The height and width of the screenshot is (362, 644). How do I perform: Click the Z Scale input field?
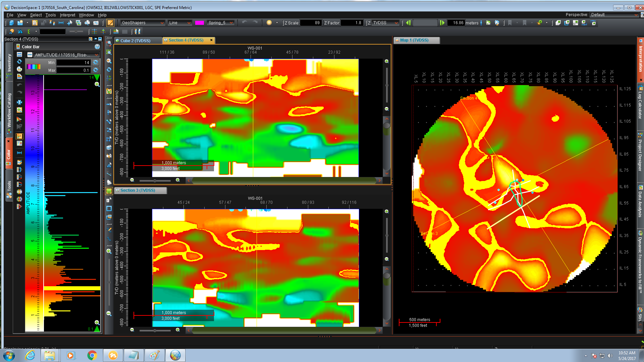[310, 23]
